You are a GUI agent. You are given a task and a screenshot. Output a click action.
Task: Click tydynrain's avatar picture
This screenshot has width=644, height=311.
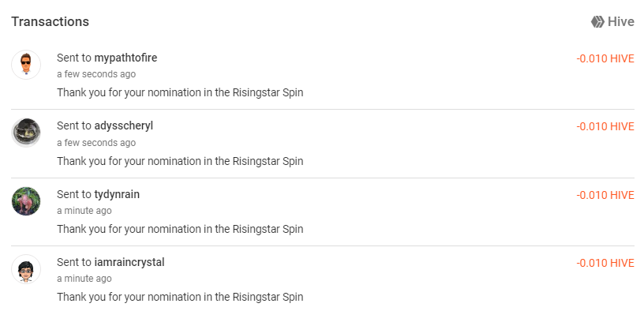coord(26,201)
